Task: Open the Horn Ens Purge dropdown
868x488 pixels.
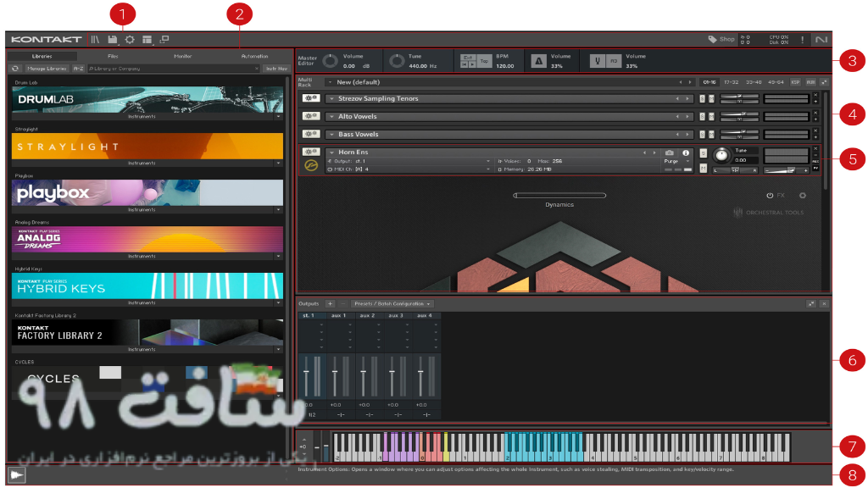Action: [676, 161]
